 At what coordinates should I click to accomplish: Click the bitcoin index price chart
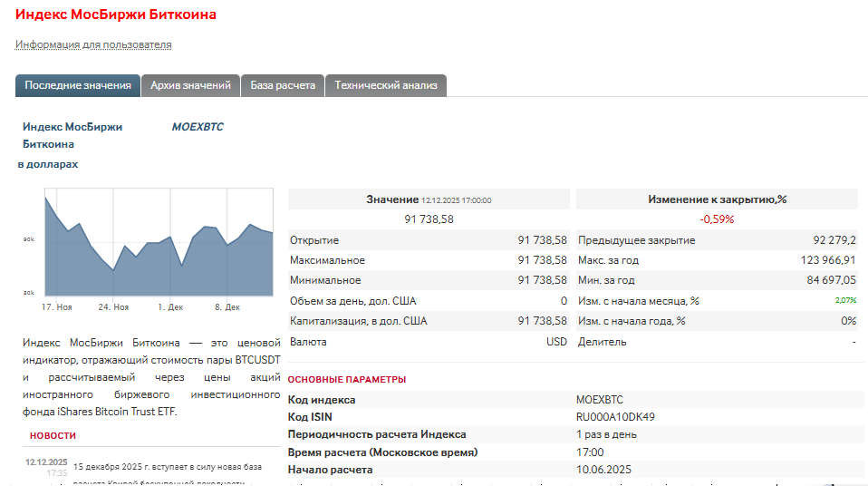click(159, 242)
